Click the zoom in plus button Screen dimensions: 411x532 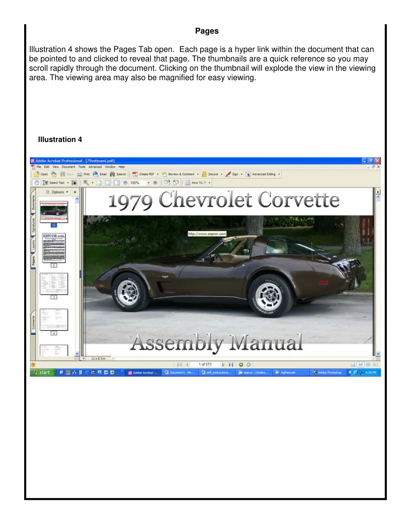[x=155, y=183]
